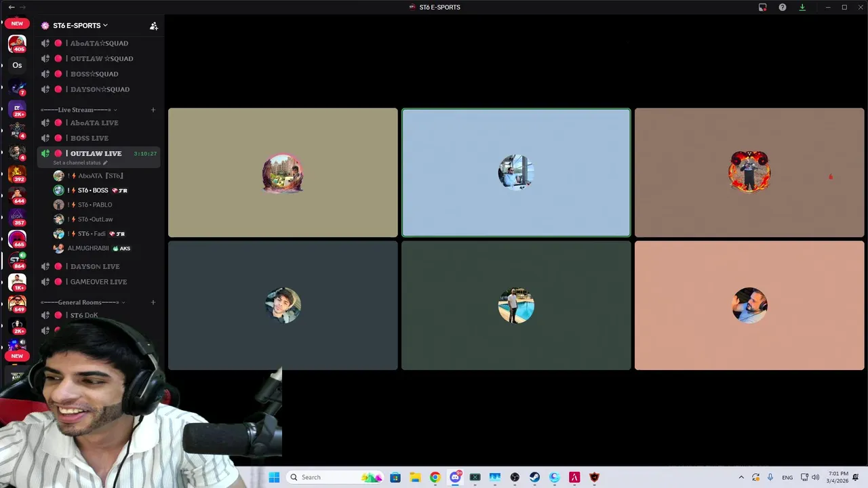
Task: Focus the light-blue speaking tile
Action: 516,173
